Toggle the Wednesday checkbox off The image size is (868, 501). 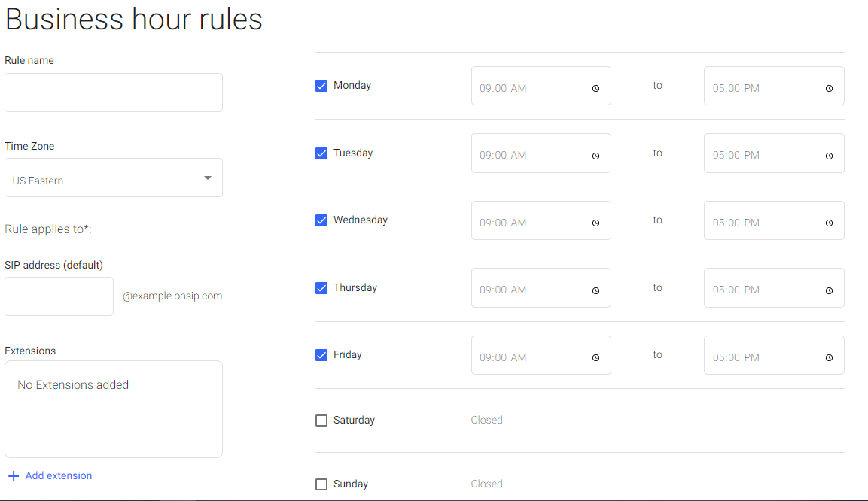click(321, 220)
